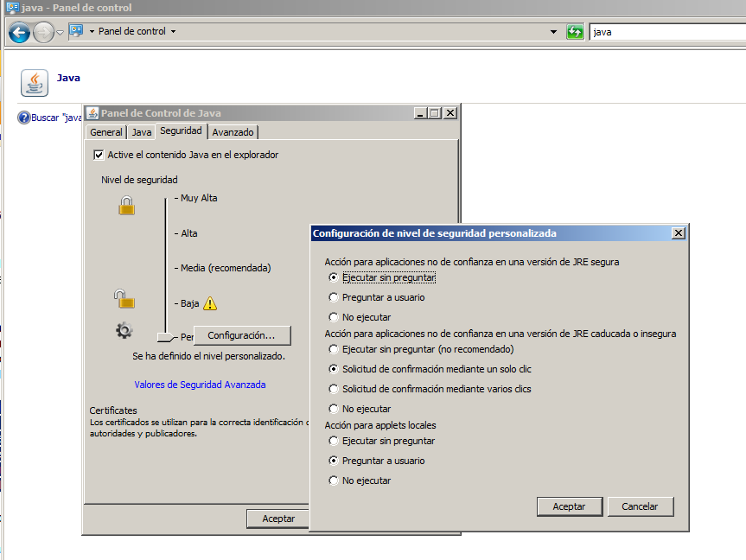
Task: Click the 'Certificates' heading text
Action: (x=113, y=410)
